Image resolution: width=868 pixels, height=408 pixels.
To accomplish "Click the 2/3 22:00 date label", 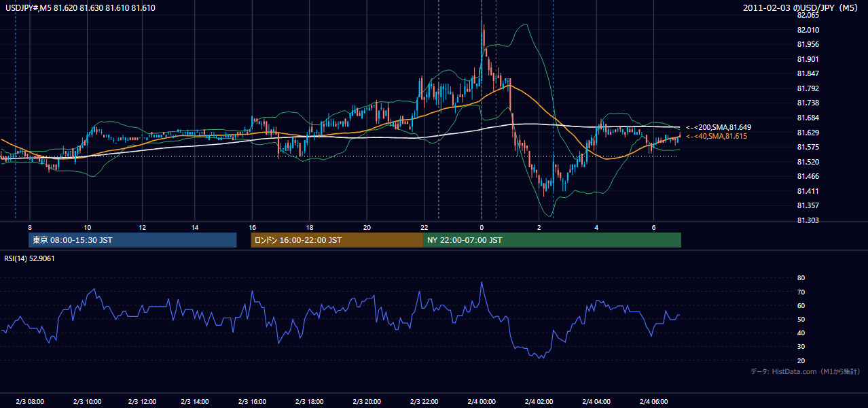I will (424, 401).
